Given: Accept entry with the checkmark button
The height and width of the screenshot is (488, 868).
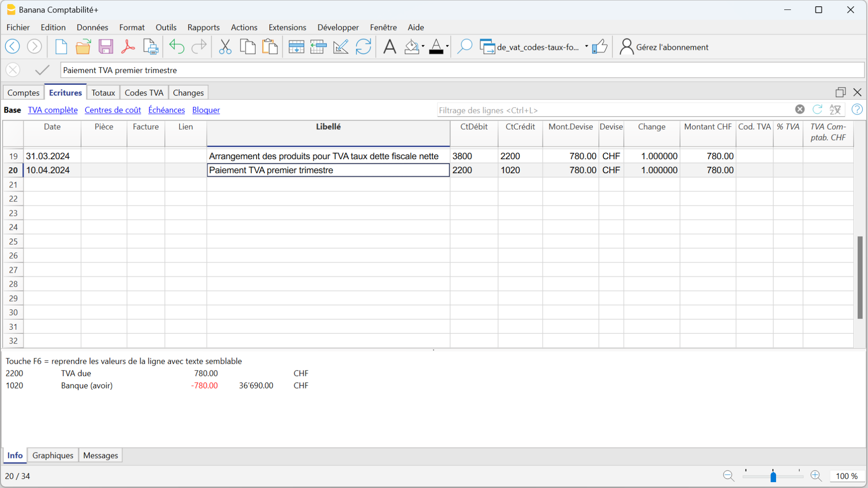Looking at the screenshot, I should (42, 70).
